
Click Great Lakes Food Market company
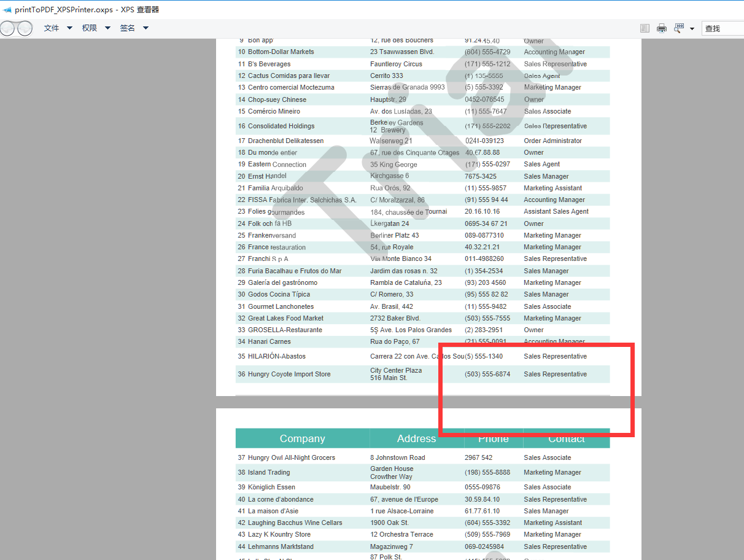coord(285,318)
